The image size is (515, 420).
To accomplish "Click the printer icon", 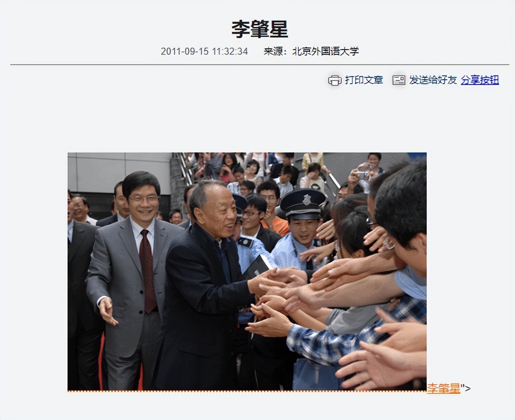I will coord(335,80).
